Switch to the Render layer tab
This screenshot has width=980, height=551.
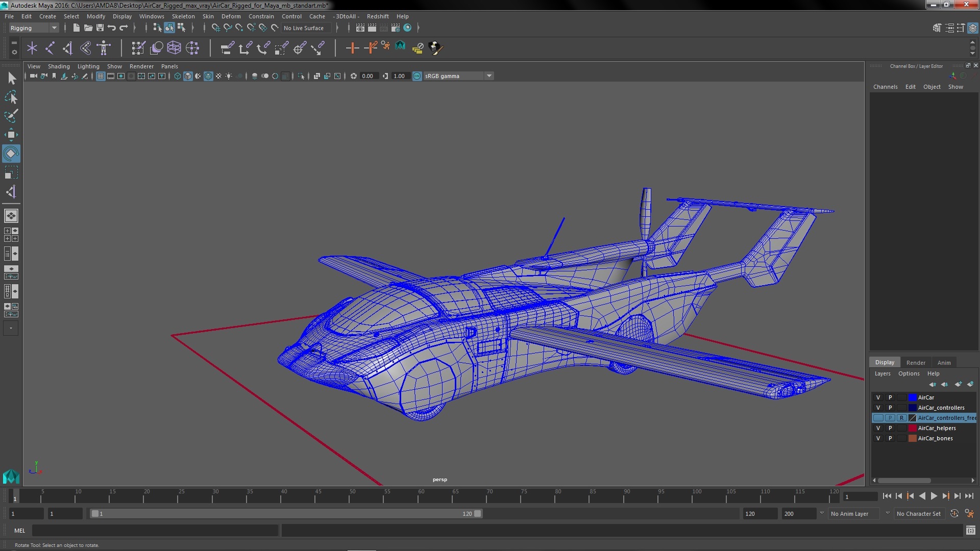916,363
